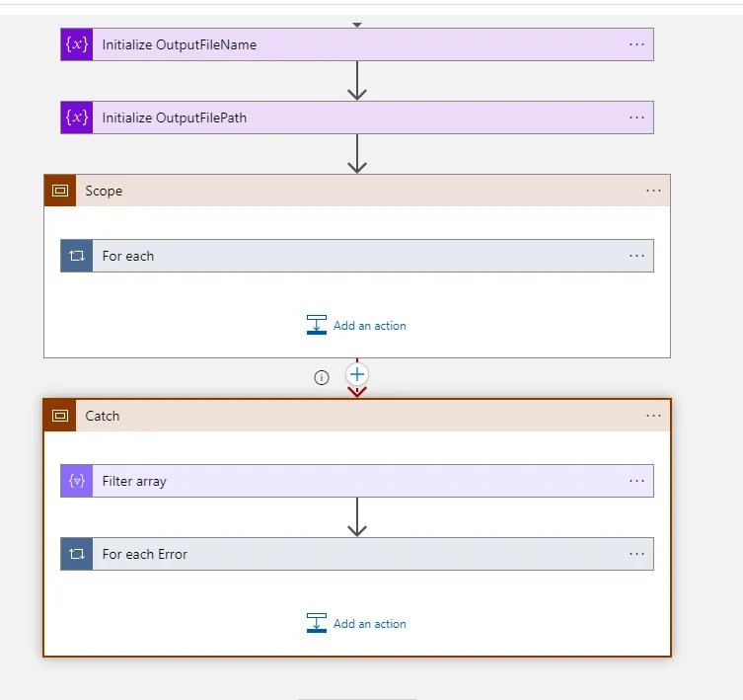
Task: Click the Filter array action icon
Action: (x=77, y=481)
